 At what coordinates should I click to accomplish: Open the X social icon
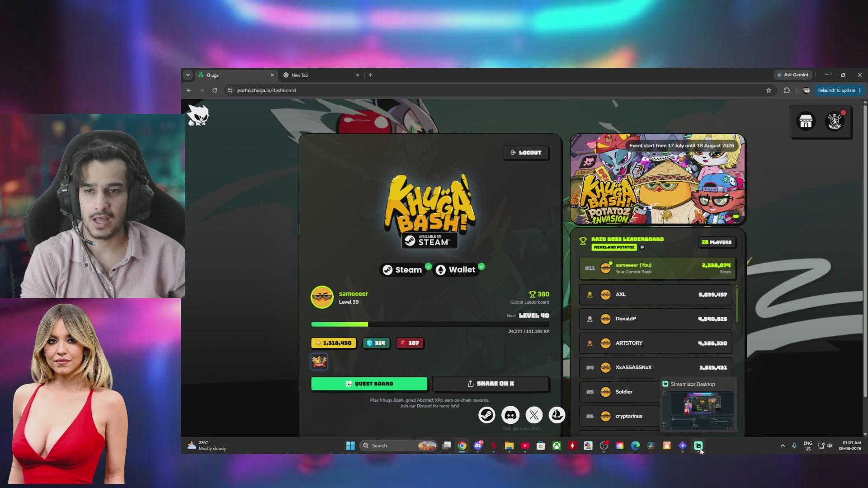(534, 415)
